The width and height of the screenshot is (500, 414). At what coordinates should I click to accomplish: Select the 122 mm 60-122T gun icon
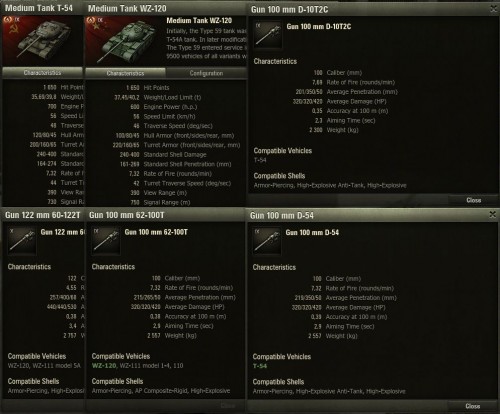(x=22, y=240)
